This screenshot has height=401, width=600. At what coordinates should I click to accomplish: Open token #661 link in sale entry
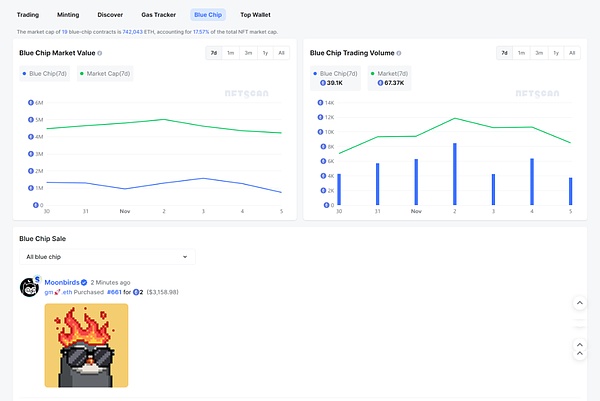click(x=118, y=292)
